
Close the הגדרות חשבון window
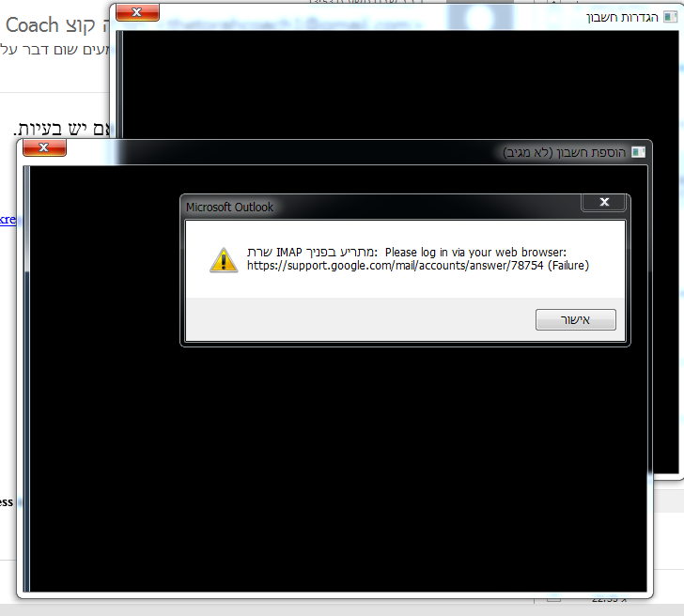pos(137,12)
